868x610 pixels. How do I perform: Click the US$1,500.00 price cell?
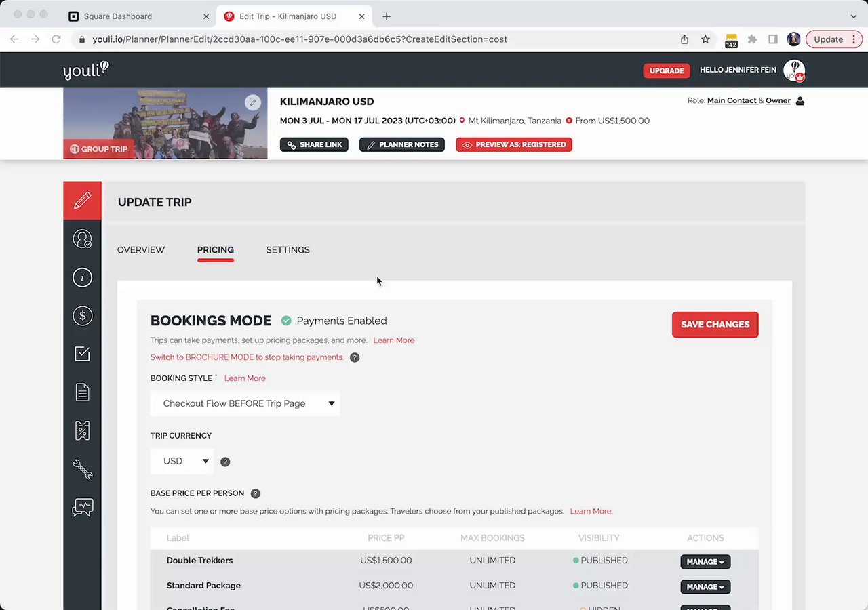tap(386, 561)
